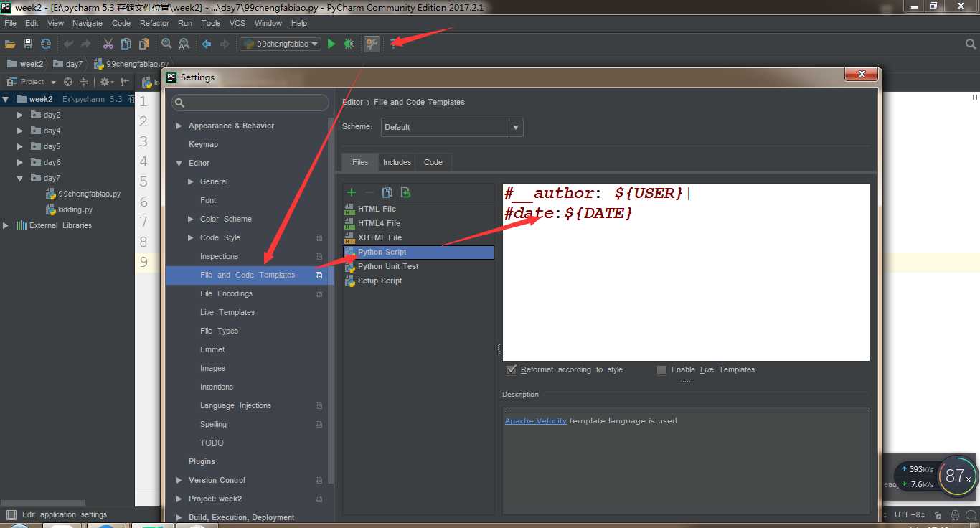
Task: Click the Copy Template icon
Action: [x=387, y=192]
